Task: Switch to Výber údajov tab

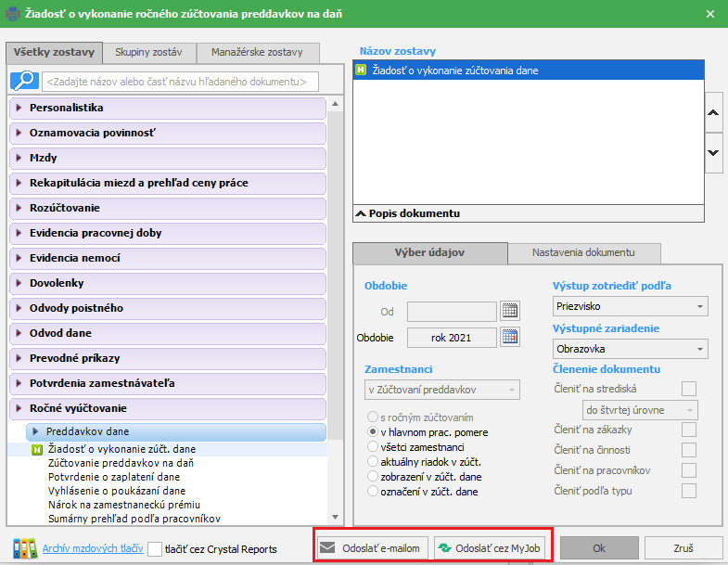Action: point(430,253)
